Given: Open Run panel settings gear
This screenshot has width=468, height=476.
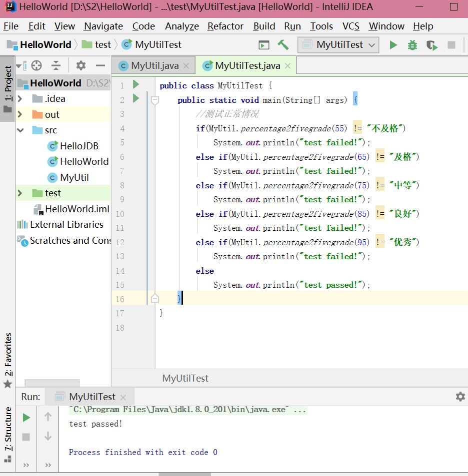Looking at the screenshot, I should tap(460, 397).
